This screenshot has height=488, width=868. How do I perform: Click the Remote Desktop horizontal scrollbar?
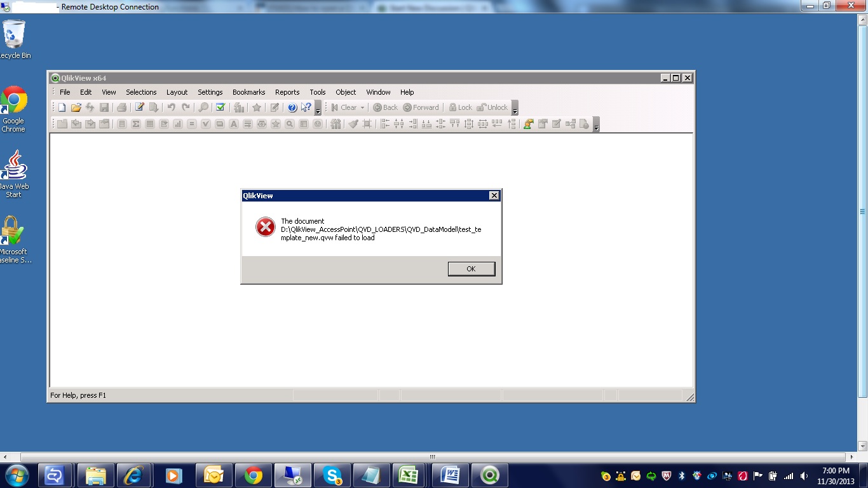pos(432,457)
